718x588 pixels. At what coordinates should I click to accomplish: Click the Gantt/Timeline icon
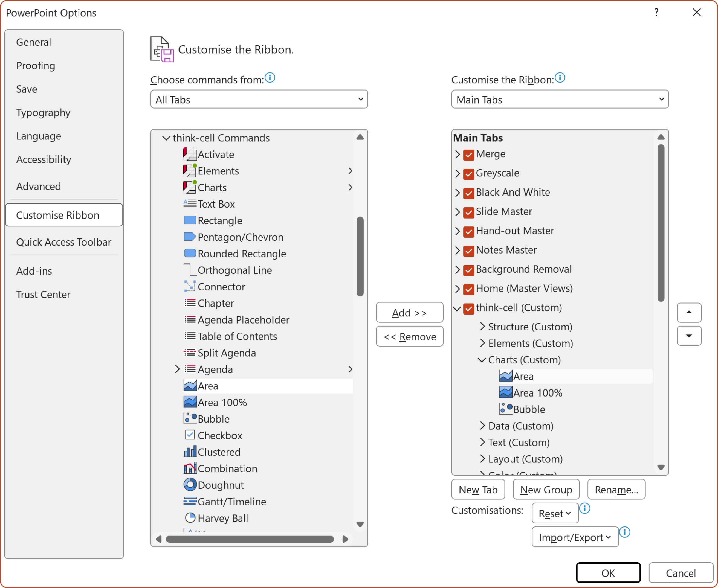point(190,501)
